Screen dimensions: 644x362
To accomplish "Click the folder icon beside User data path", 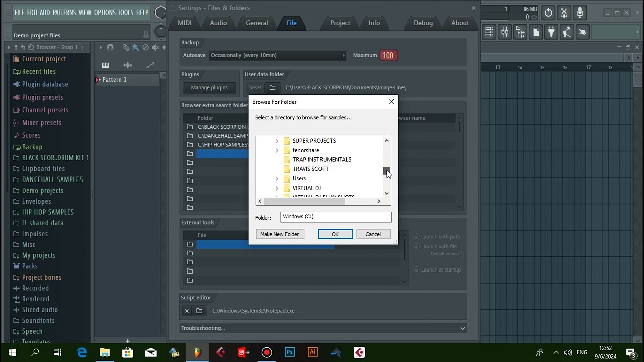I will 272,87.
